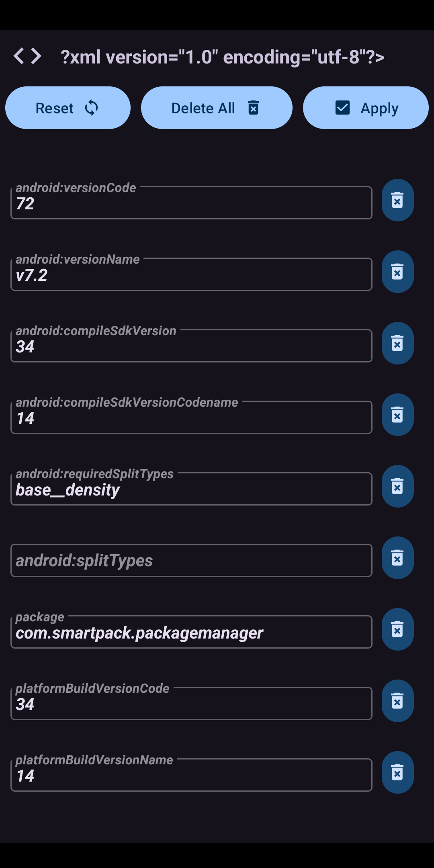Delete the platformBuildVersionName attribute
This screenshot has width=434, height=868.
(x=397, y=772)
